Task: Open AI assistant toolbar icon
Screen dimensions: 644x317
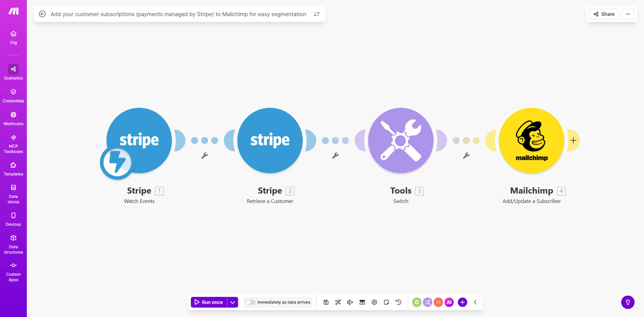Action: (449, 302)
